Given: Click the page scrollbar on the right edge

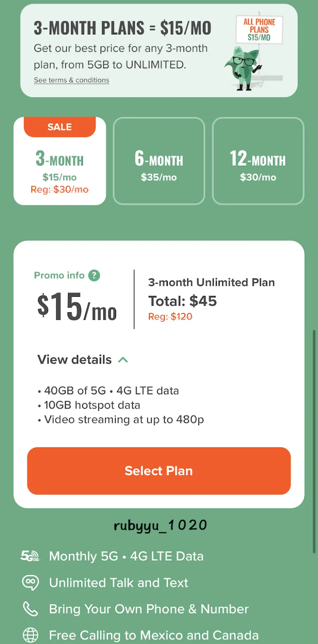Looking at the screenshot, I should coord(314,442).
